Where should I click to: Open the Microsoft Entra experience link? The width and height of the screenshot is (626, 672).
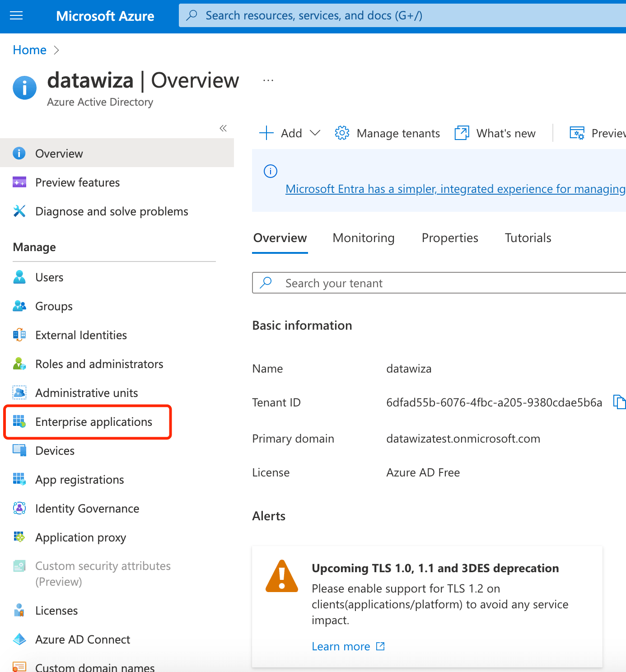(x=456, y=189)
